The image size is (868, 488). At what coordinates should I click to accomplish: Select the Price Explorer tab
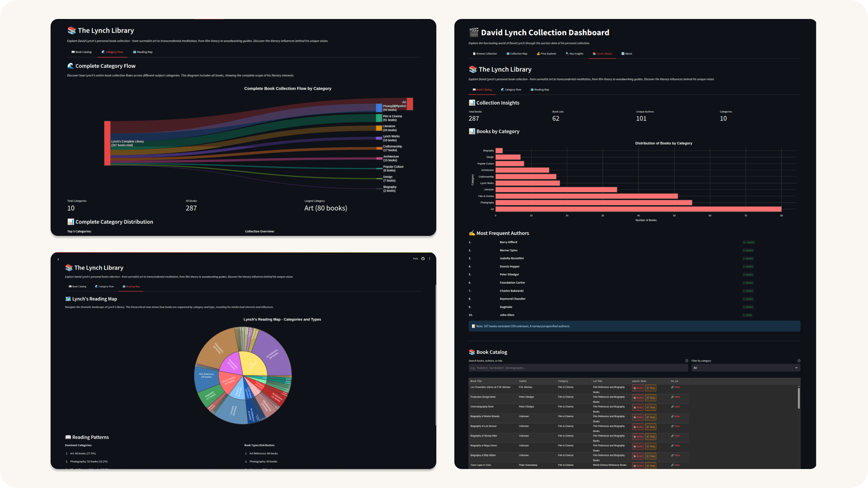pyautogui.click(x=547, y=54)
